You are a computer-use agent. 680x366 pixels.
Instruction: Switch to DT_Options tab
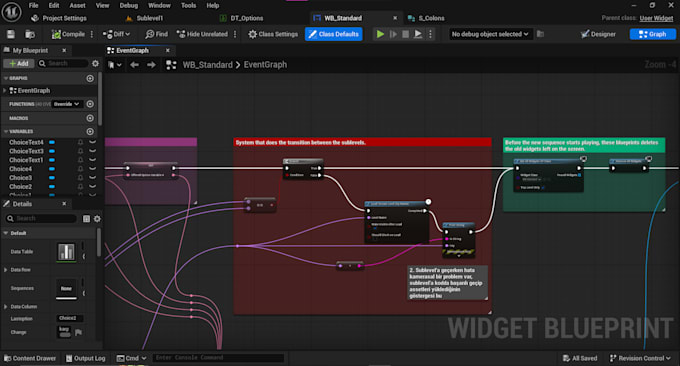[242, 18]
